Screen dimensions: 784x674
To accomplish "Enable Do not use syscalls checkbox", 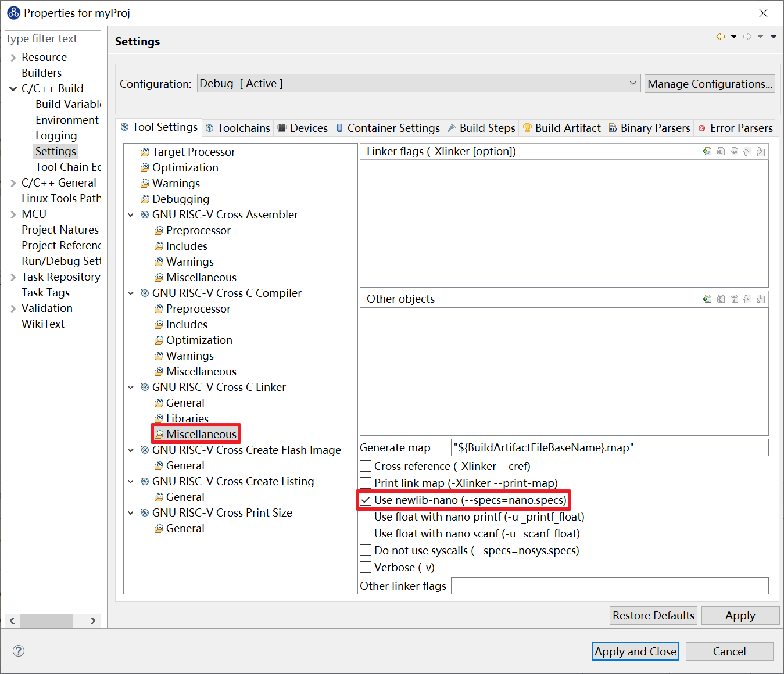I will click(366, 551).
